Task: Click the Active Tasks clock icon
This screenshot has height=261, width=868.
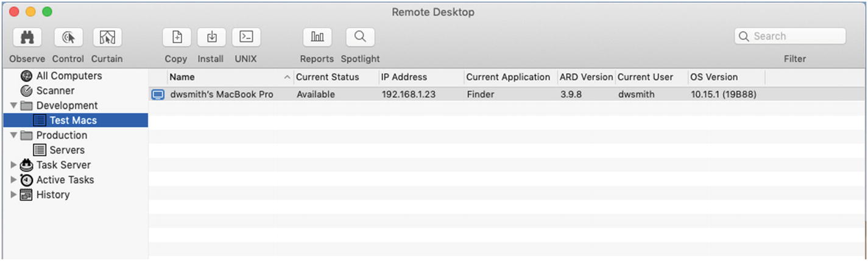Action: [x=26, y=179]
